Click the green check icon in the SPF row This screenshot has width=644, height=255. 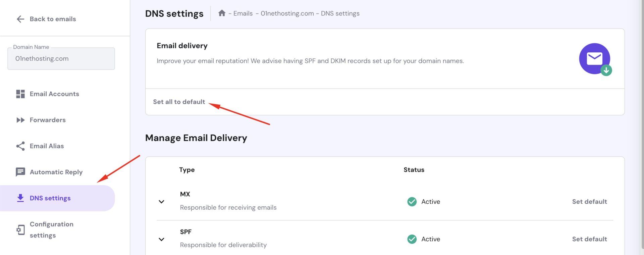(412, 239)
